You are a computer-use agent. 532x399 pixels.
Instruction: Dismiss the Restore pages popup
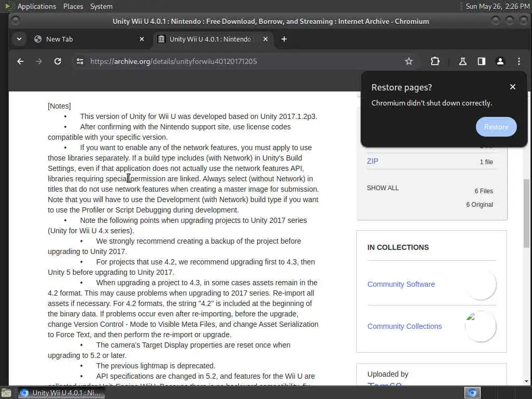pyautogui.click(x=513, y=87)
